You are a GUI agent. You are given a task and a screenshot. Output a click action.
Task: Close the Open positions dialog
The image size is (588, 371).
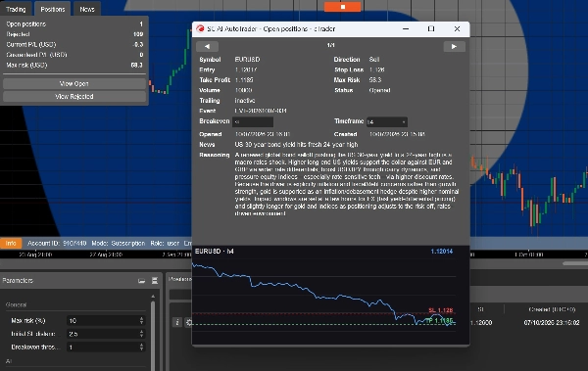pos(457,28)
